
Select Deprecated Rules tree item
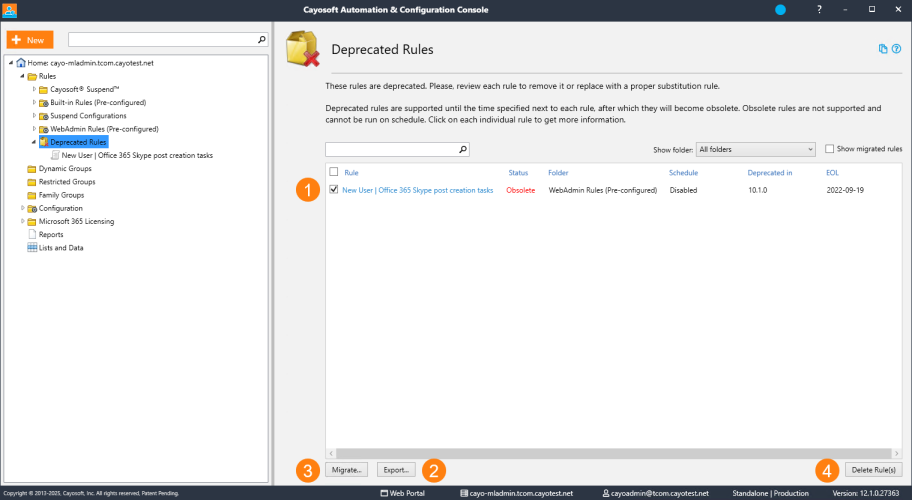pos(79,142)
